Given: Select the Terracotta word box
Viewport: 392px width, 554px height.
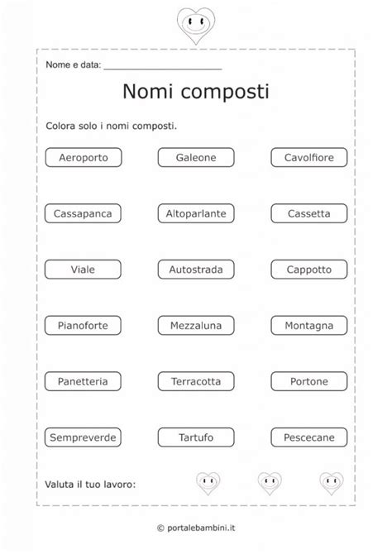Looking at the screenshot, I should coord(196,381).
